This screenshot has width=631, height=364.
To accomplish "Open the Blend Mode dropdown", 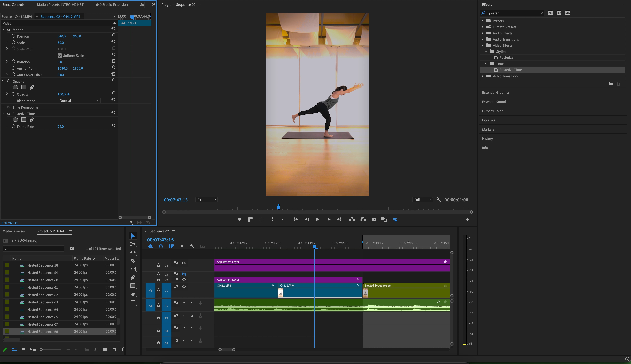I will click(79, 101).
